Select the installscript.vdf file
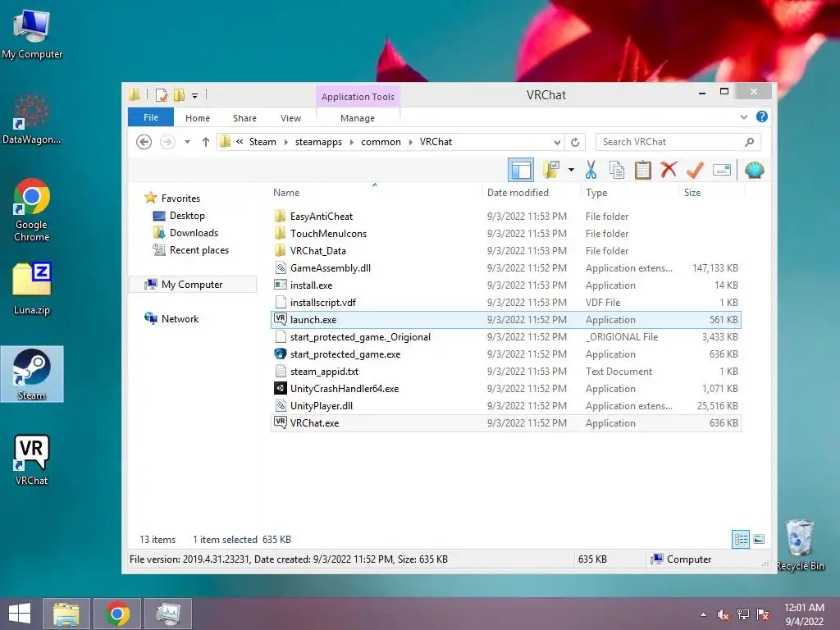Viewport: 840px width, 630px height. click(505, 302)
